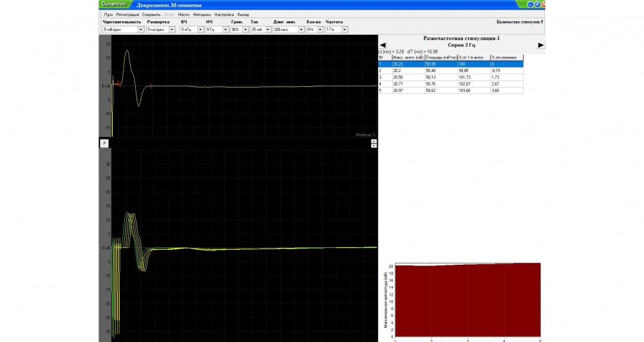
Task: Open the Ток current dropdown
Action: [267, 30]
